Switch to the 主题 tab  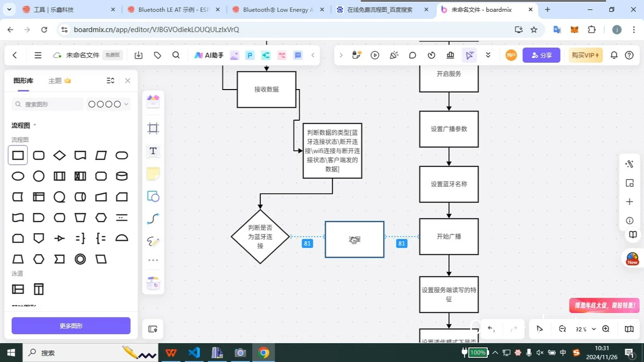[x=60, y=80]
